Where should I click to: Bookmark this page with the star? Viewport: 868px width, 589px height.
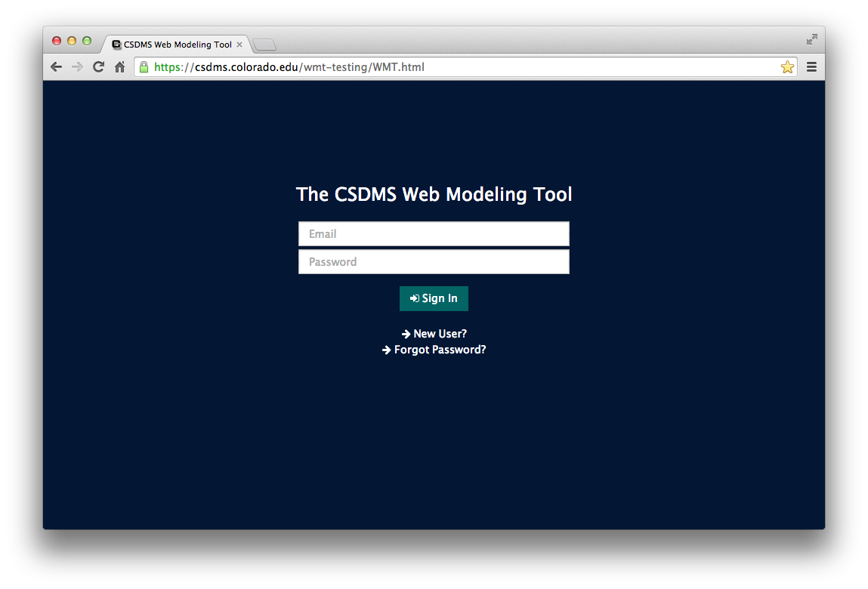point(787,67)
